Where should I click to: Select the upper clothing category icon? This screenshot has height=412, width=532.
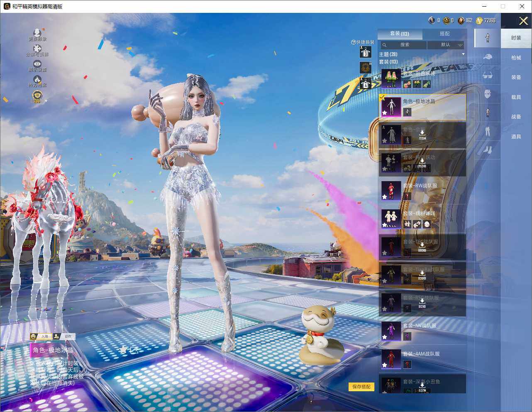tap(488, 113)
